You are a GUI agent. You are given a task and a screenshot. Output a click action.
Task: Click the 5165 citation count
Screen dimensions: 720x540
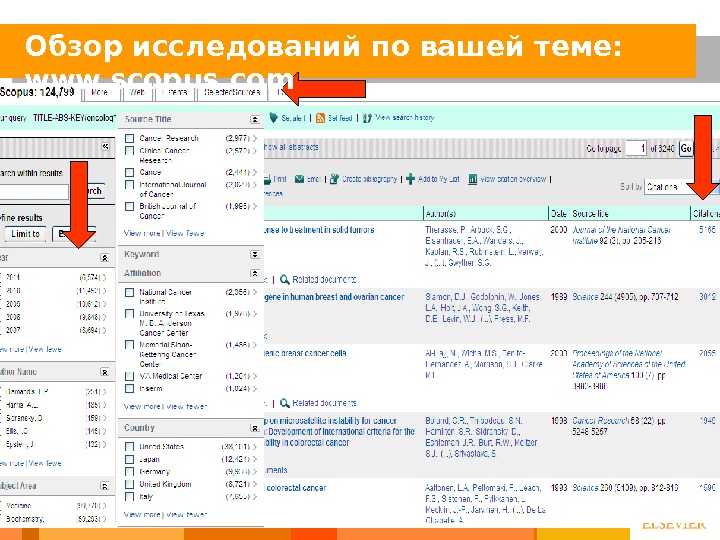tap(707, 229)
